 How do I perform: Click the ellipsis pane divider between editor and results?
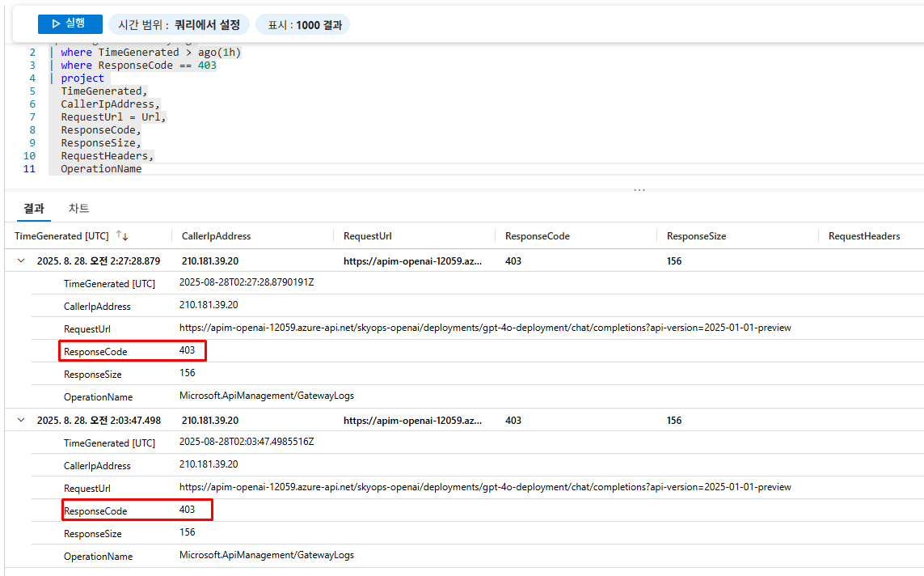point(639,188)
